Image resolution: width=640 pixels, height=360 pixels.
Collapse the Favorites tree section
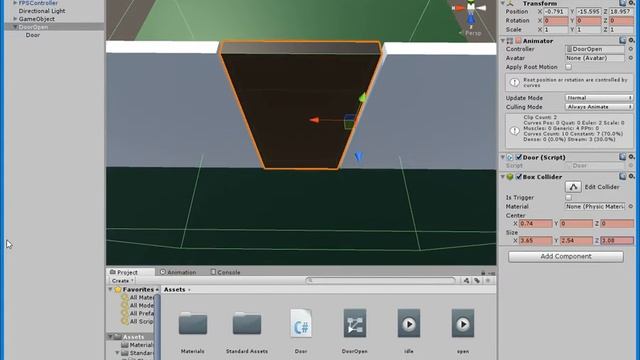pos(110,289)
